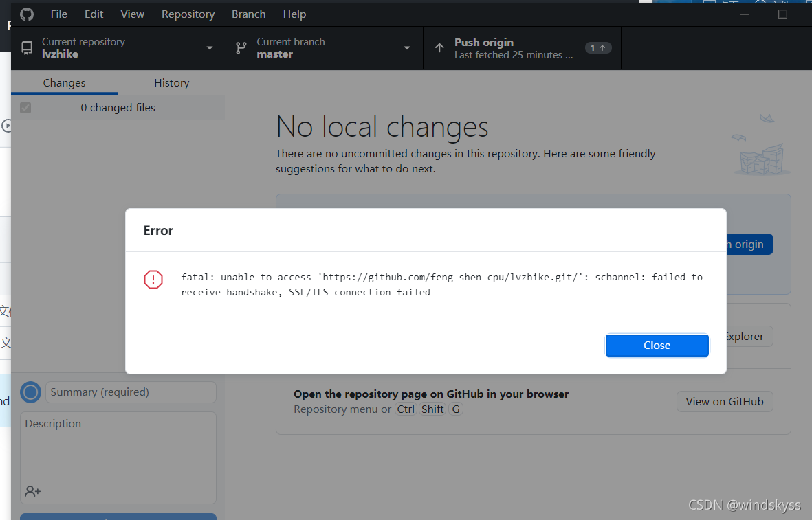Click the Summary (required) input field
Viewport: 812px width, 520px height.
pos(130,392)
